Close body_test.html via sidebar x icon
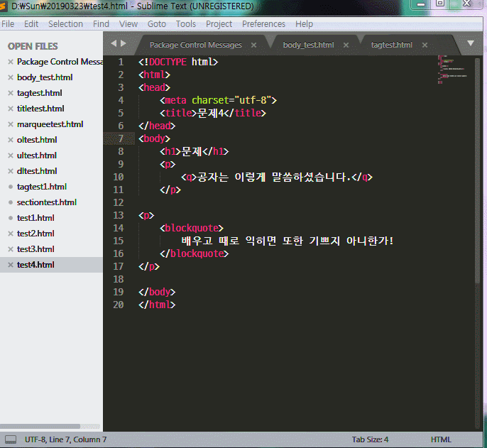487x448 pixels. (11, 77)
